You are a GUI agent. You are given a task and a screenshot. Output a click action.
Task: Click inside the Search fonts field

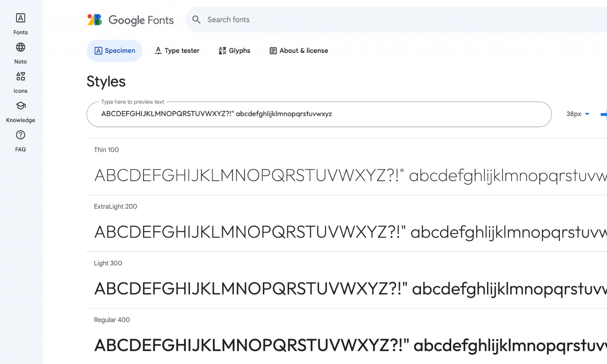[283, 19]
